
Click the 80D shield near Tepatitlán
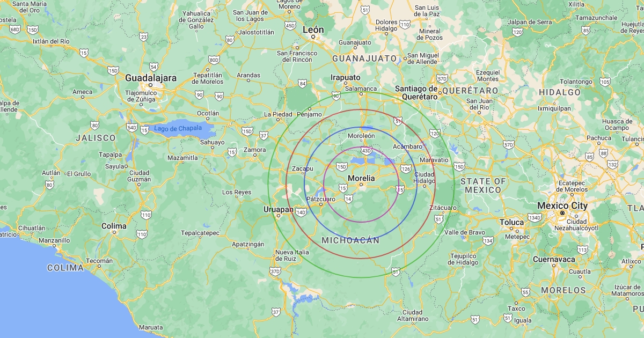pos(214,60)
